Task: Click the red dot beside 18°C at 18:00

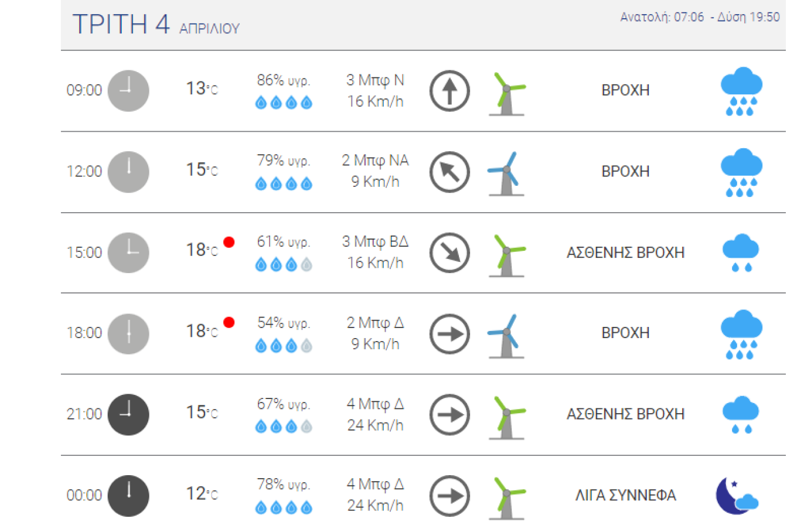Action: 229,322
